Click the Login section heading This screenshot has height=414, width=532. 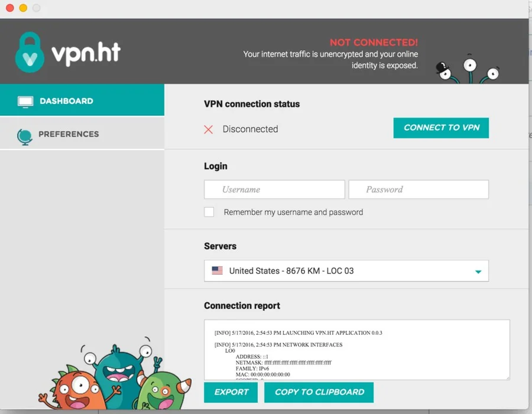[x=215, y=166]
